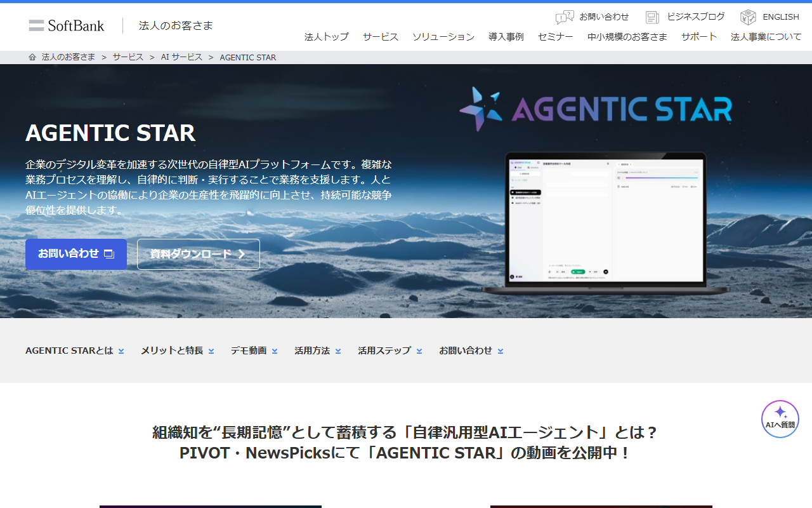Open the AIへ質問 floating chat icon
Image resolution: width=812 pixels, height=508 pixels.
780,418
